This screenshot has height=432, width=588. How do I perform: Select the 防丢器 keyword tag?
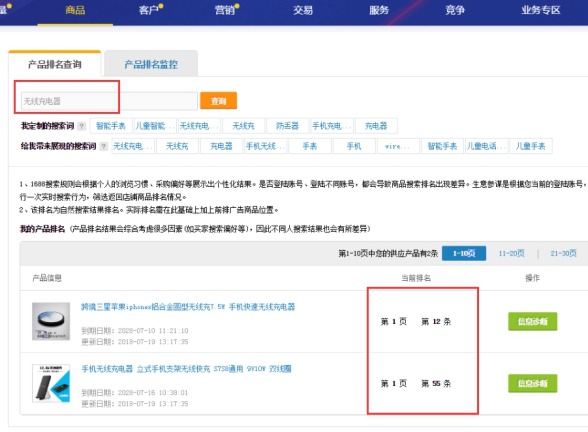(287, 126)
